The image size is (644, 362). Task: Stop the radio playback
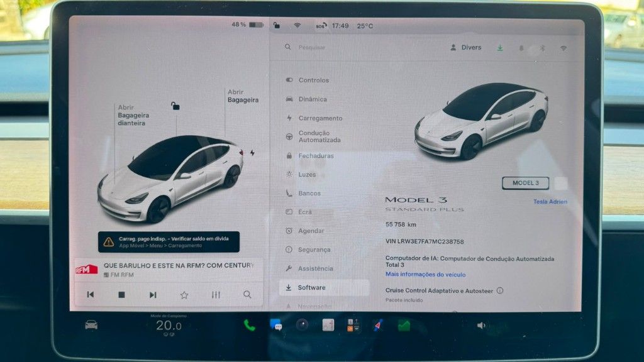(x=121, y=295)
